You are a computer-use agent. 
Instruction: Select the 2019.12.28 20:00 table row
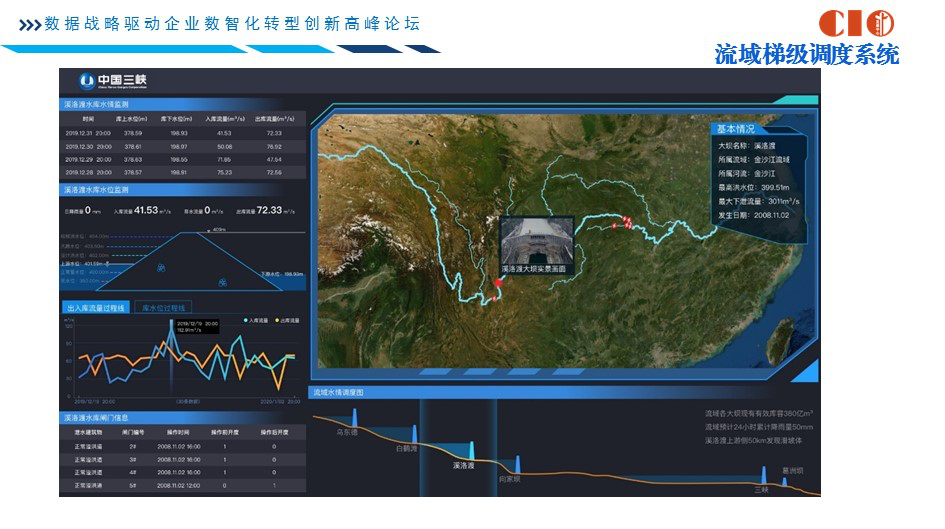(183, 172)
